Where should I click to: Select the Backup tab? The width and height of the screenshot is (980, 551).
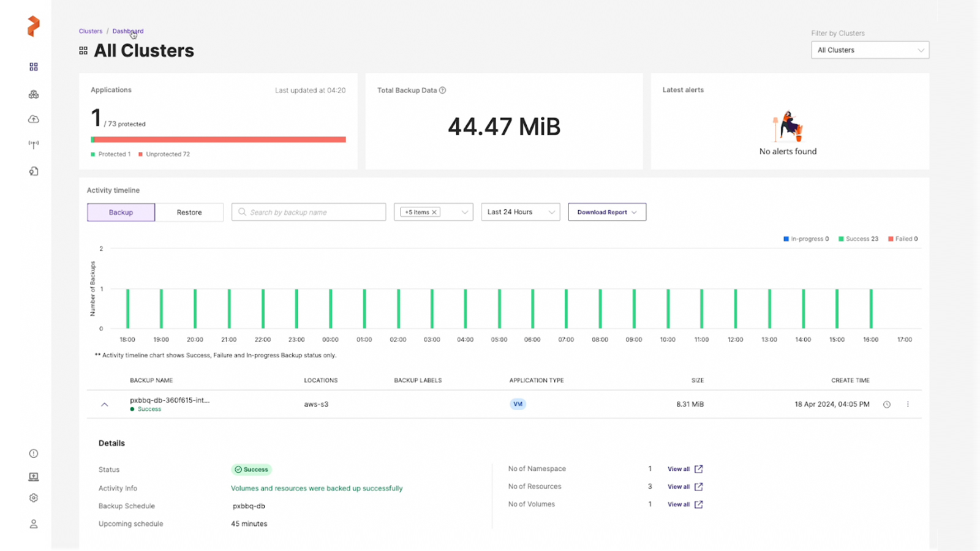(121, 212)
